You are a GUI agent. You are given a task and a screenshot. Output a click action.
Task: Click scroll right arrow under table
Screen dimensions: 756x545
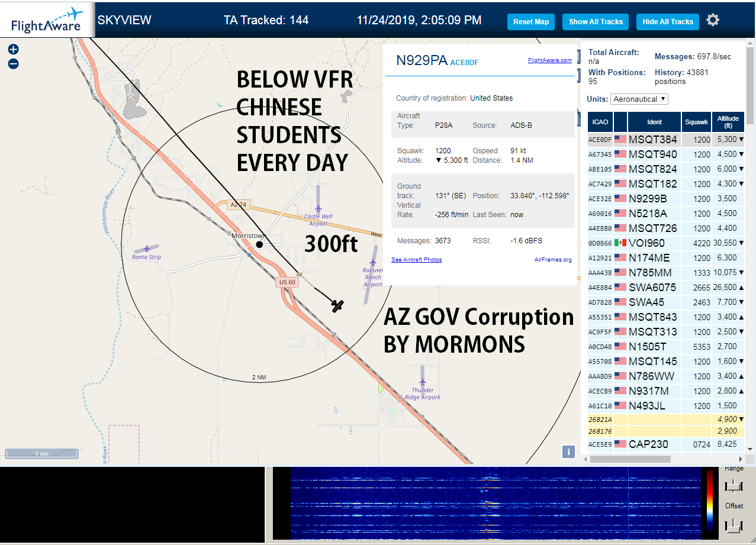pos(740,459)
